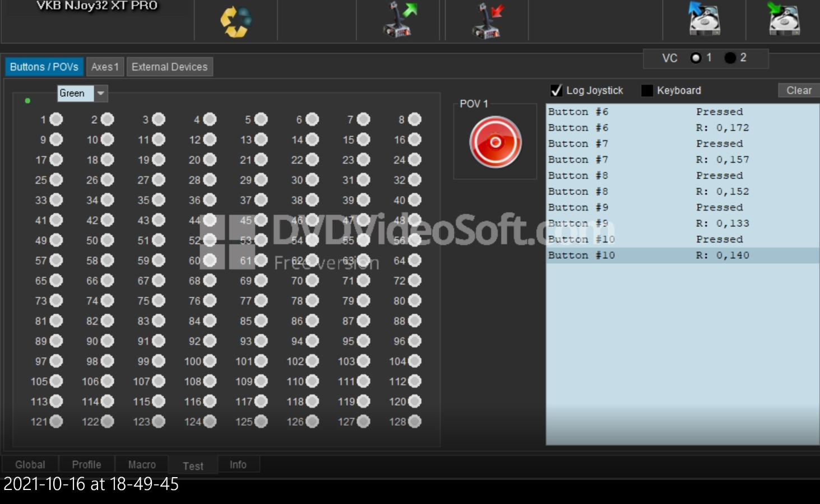Select log row Button #7 Pressed
The image size is (820, 504).
tap(683, 144)
